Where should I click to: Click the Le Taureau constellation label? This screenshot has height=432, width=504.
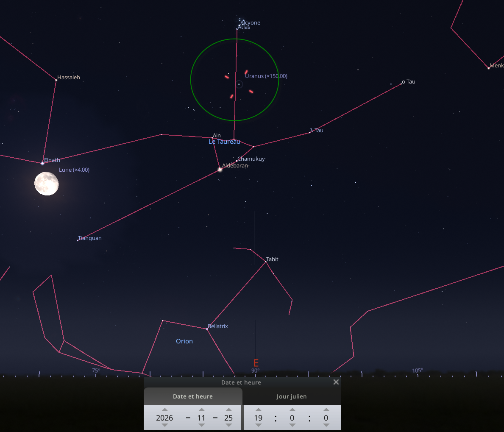[x=224, y=142]
